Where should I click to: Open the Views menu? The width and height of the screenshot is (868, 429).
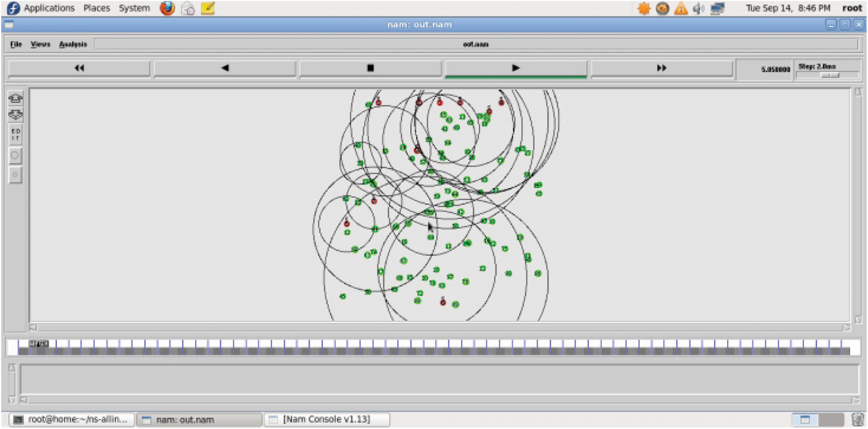point(40,44)
